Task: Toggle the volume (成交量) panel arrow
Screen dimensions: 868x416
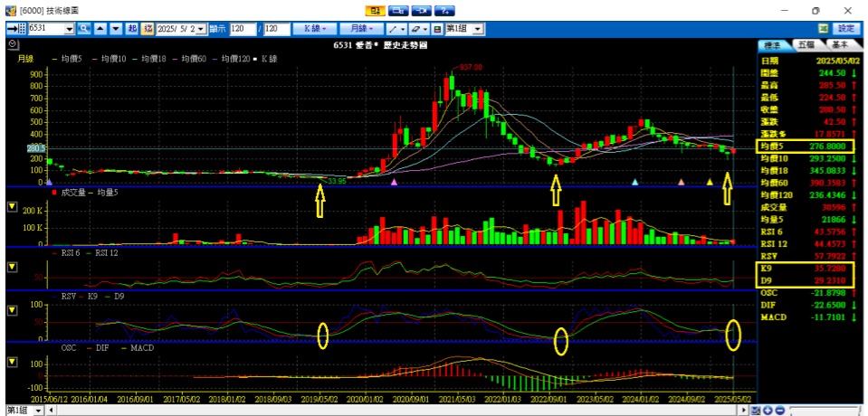Action: tap(12, 206)
